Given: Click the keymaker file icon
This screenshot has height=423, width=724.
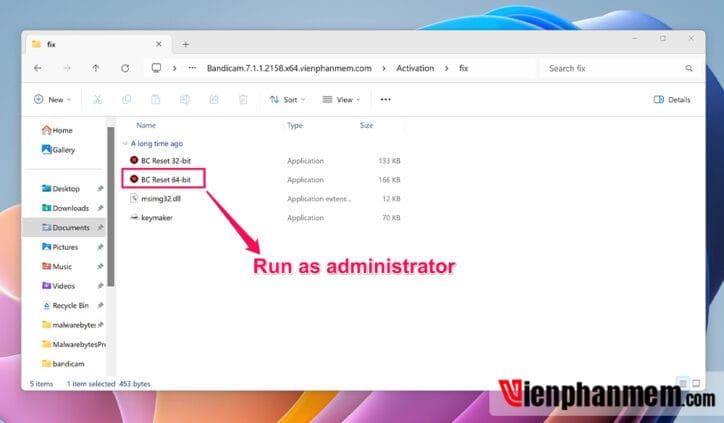Looking at the screenshot, I should tap(134, 217).
